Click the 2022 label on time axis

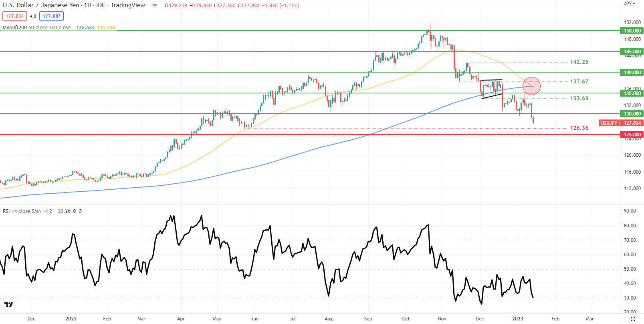pos(71,319)
